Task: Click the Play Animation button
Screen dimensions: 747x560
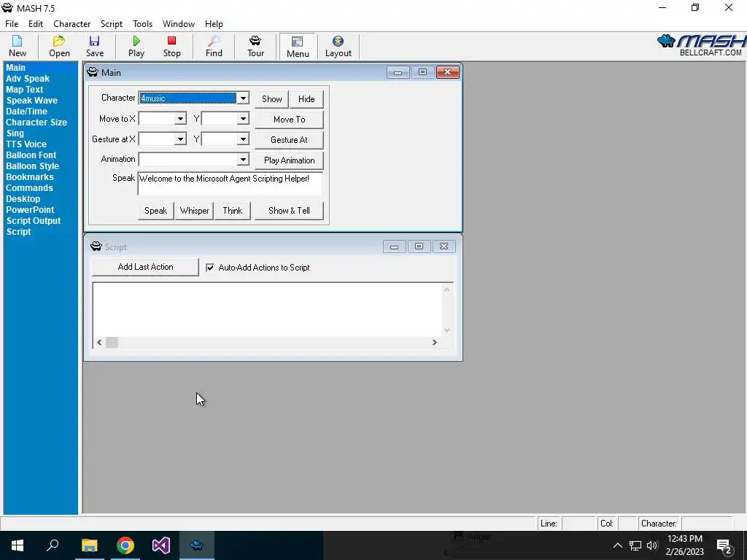Action: tap(289, 160)
